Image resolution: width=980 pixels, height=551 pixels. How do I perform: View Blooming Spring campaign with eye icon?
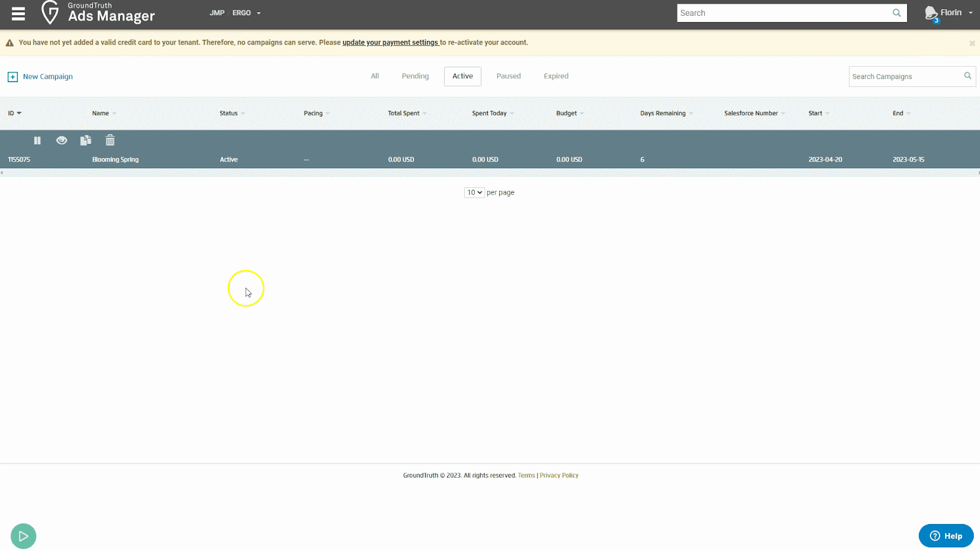(61, 141)
